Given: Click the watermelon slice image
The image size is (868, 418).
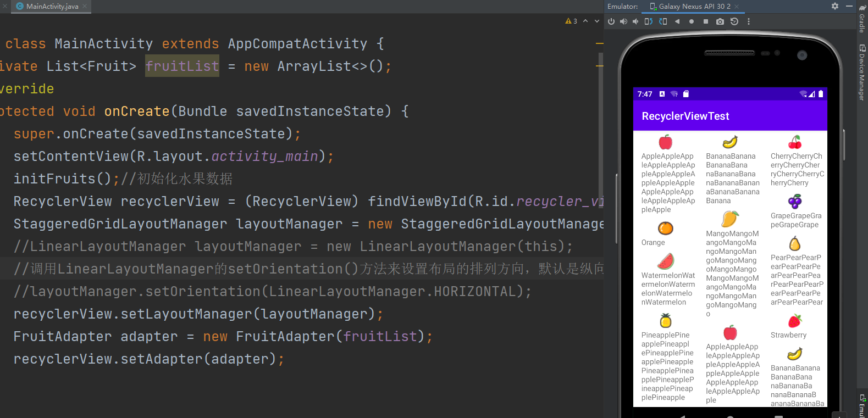Looking at the screenshot, I should (x=666, y=261).
